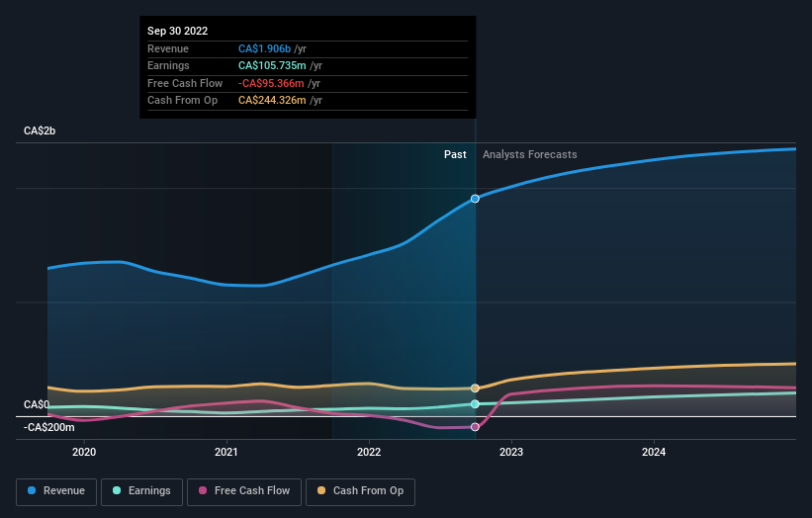Click the pink Free Cash Flow data point
812x518 pixels.
point(475,427)
